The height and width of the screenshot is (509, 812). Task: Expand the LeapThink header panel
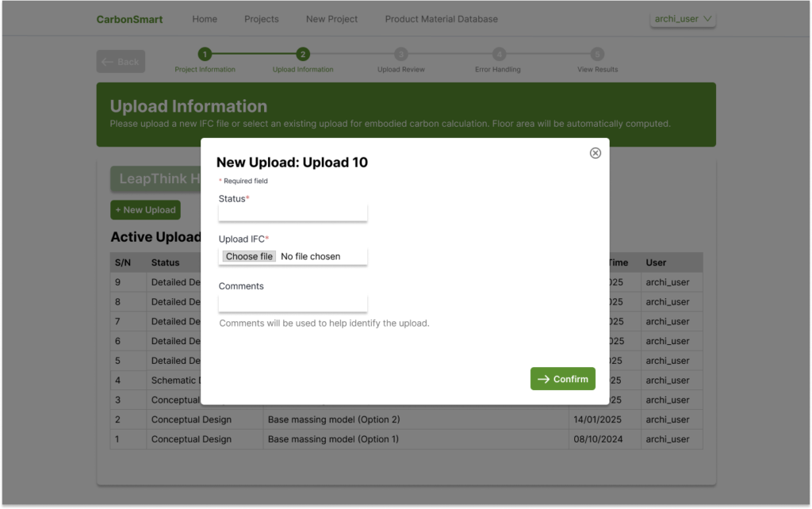pos(159,178)
